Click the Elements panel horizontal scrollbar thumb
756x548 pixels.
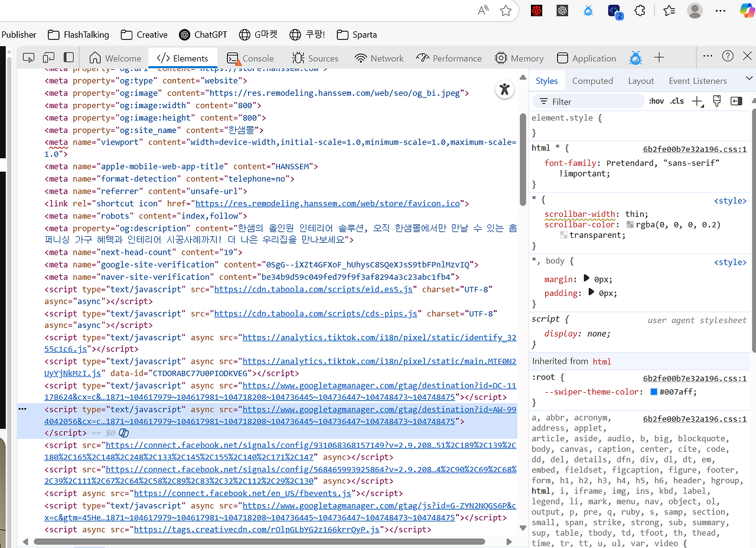coord(259,541)
